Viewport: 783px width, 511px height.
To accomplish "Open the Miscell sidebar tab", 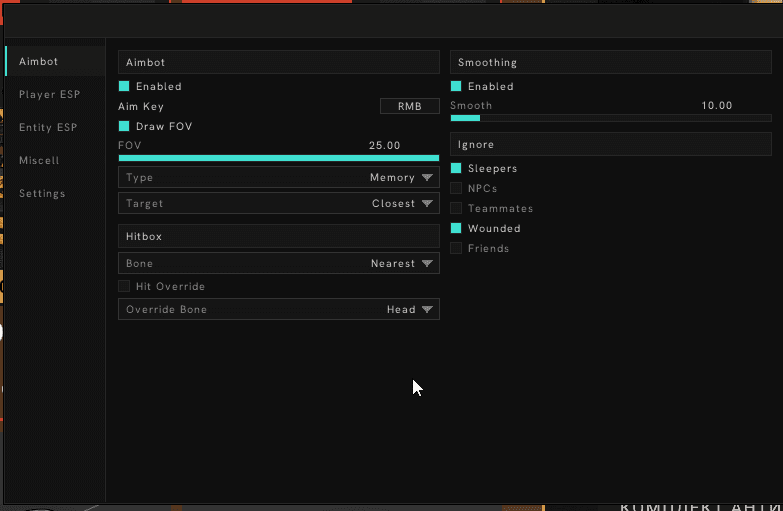I will point(39,160).
